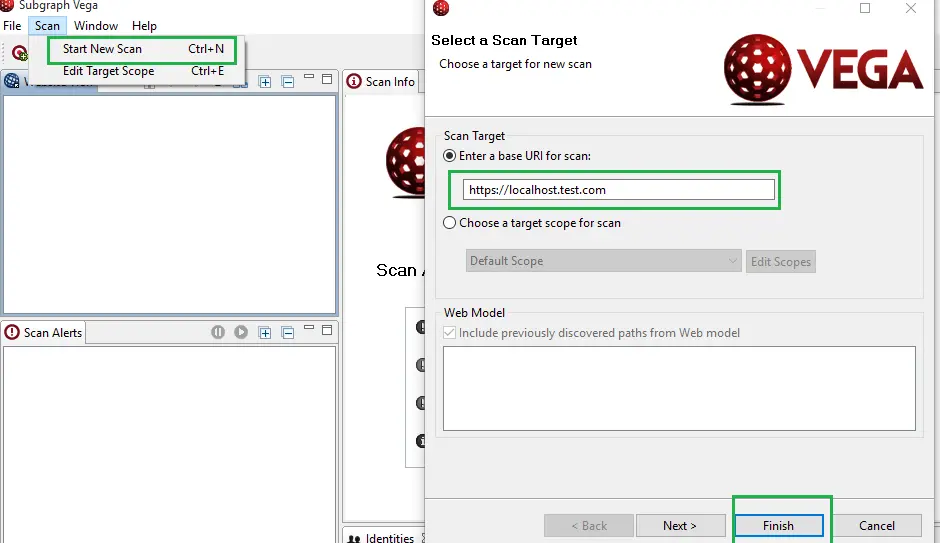940x543 pixels.
Task: Minimize the Scan Alerts panel
Action: 309,328
